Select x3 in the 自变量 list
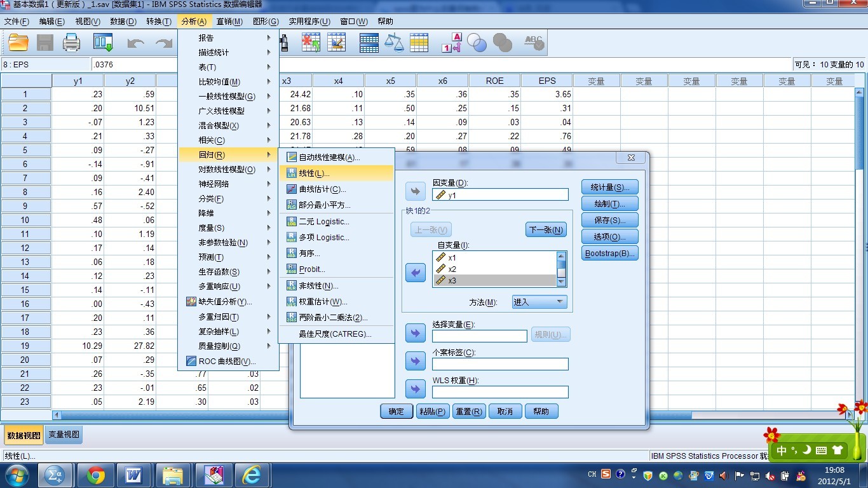 click(494, 280)
